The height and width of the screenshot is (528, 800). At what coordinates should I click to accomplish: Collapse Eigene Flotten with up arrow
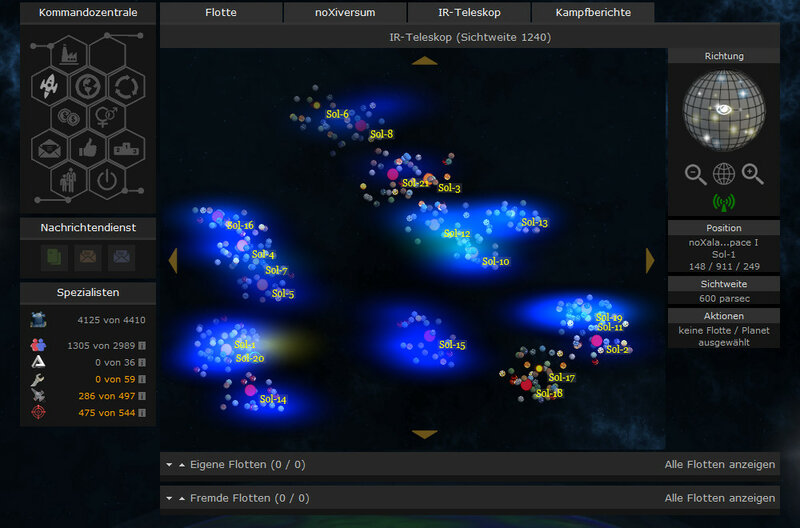pos(182,465)
